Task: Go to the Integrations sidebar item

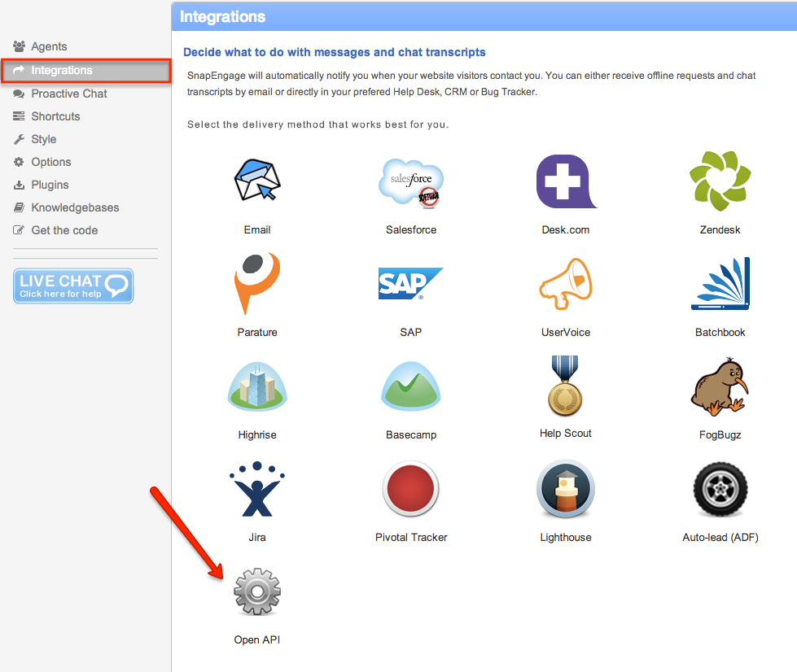Action: 85,70
